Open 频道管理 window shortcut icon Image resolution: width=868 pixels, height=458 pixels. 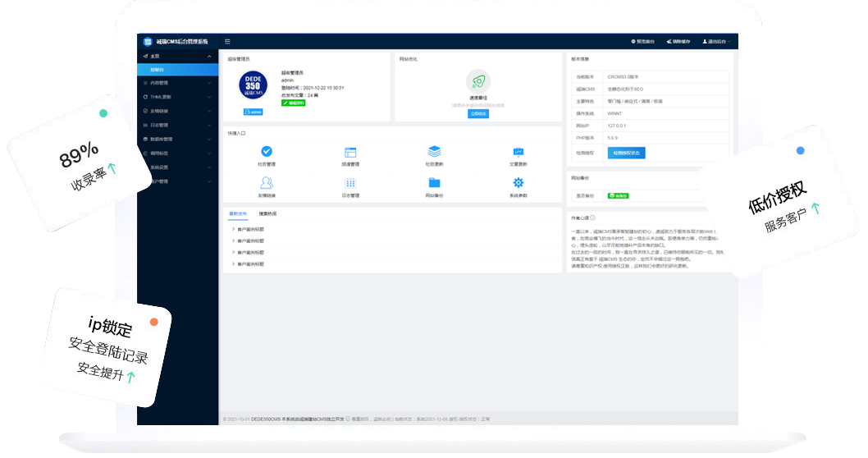350,152
